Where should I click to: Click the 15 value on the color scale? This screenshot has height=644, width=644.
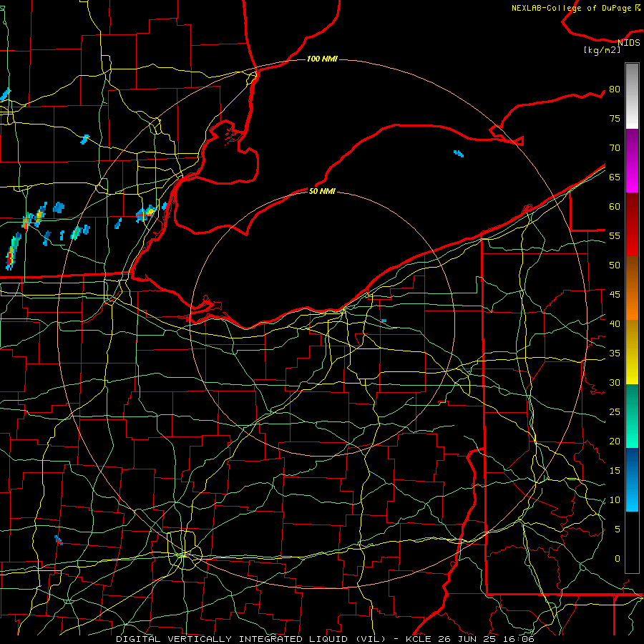615,470
